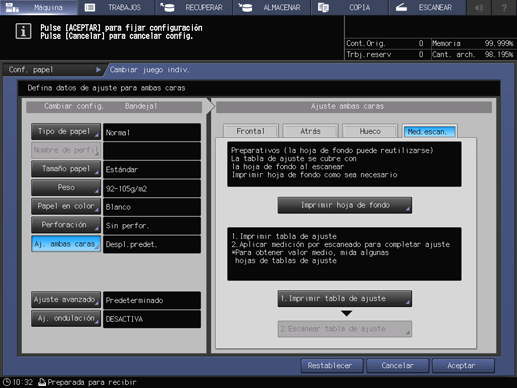
Task: Click the Cant. arch. 98.195% readout
Action: [473, 54]
